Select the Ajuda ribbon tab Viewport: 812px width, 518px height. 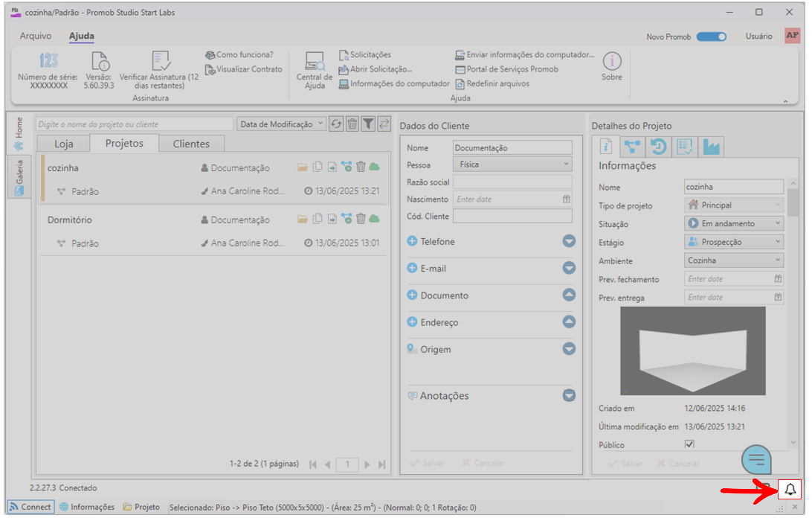click(x=81, y=36)
